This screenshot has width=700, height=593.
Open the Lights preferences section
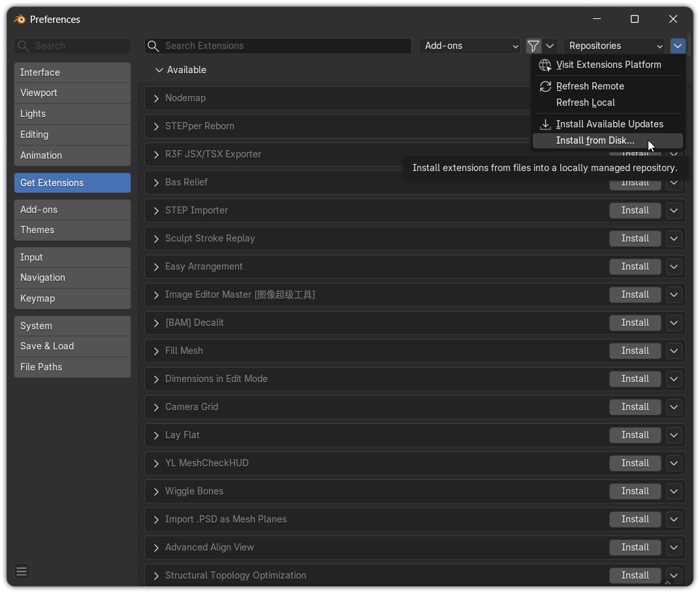72,114
